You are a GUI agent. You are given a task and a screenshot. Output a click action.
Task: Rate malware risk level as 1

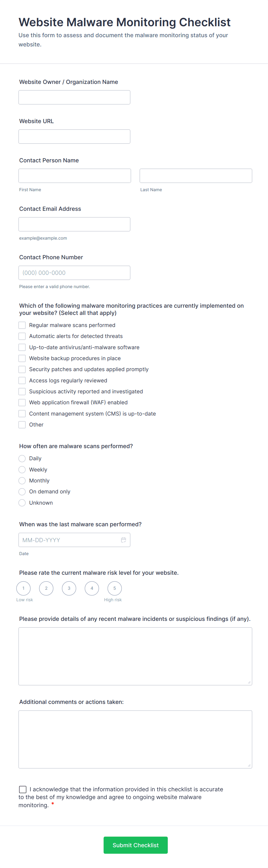[x=23, y=588]
